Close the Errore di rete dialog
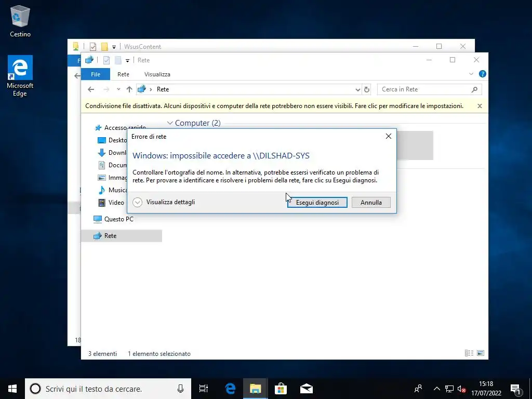The width and height of the screenshot is (532, 399). tap(389, 136)
